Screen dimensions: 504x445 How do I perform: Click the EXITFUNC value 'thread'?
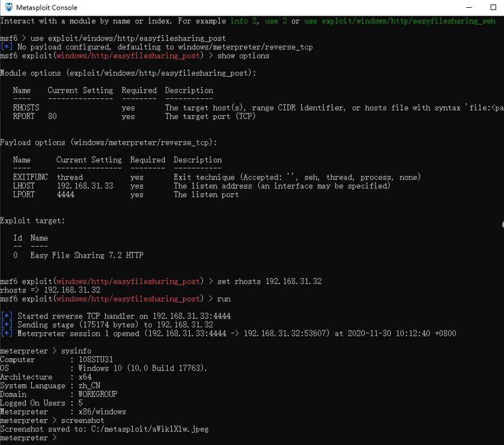70,177
